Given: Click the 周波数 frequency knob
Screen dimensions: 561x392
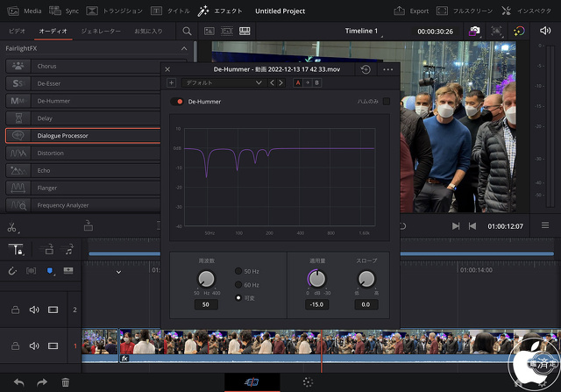Looking at the screenshot, I should [x=206, y=278].
